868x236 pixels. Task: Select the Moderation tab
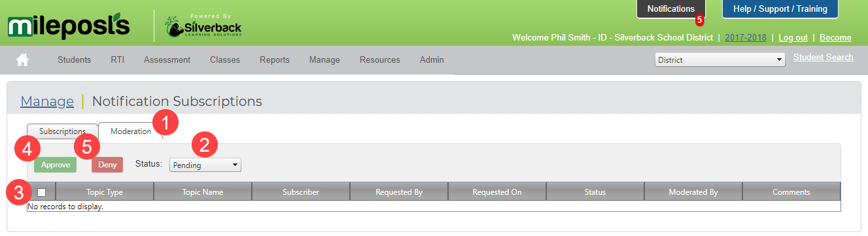tap(131, 131)
